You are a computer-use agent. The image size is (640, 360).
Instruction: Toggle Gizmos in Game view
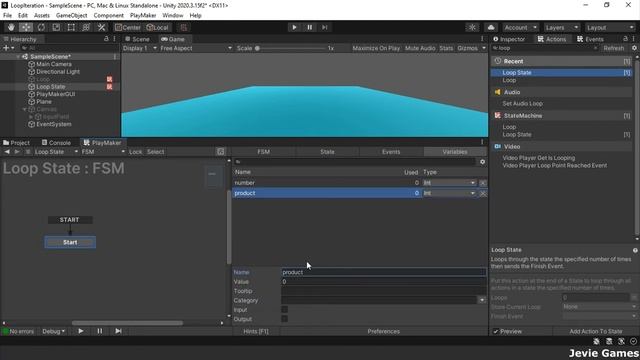pos(467,48)
